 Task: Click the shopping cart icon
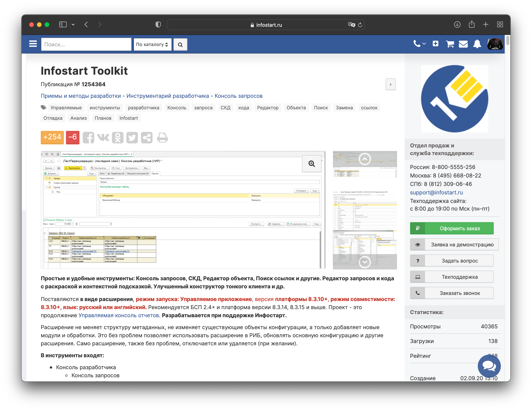coord(450,44)
